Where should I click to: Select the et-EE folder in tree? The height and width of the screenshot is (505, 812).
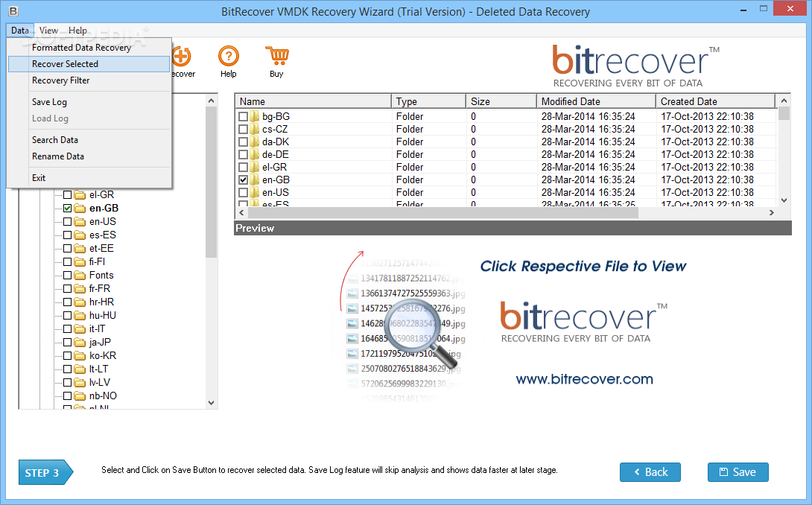101,249
